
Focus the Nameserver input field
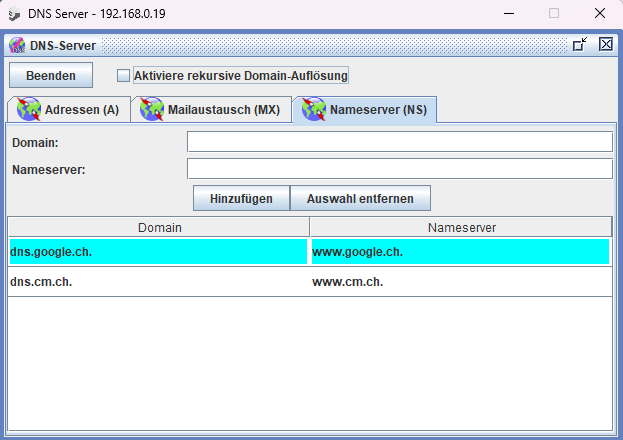[x=400, y=169]
